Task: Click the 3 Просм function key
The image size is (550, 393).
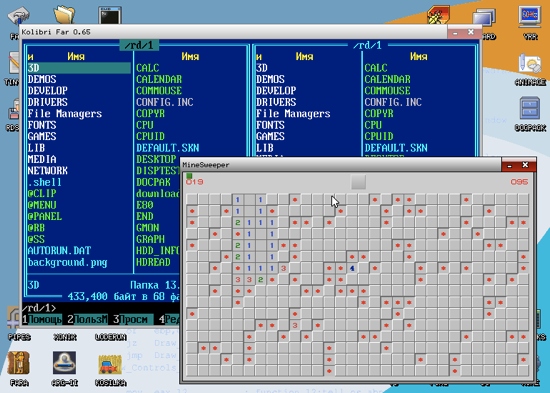Action: (x=133, y=319)
